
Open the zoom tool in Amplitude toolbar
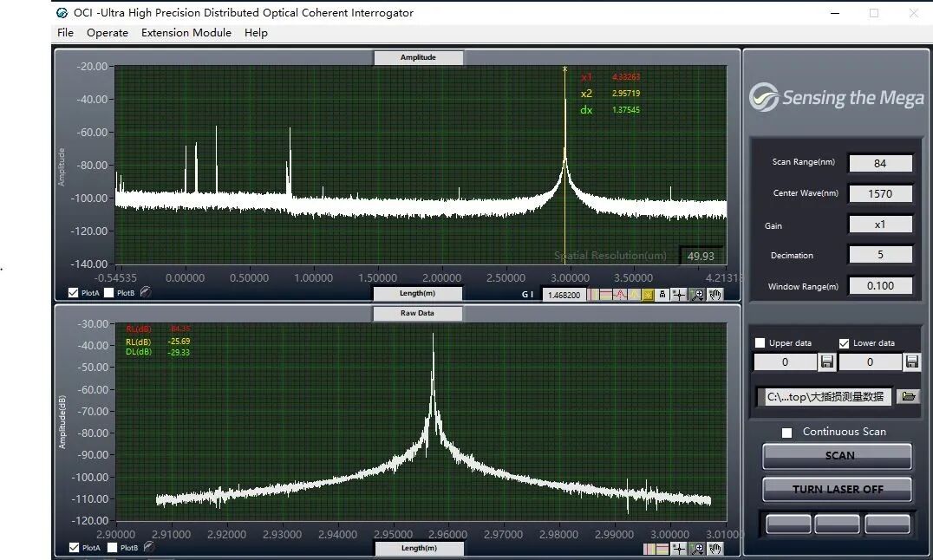(x=697, y=295)
